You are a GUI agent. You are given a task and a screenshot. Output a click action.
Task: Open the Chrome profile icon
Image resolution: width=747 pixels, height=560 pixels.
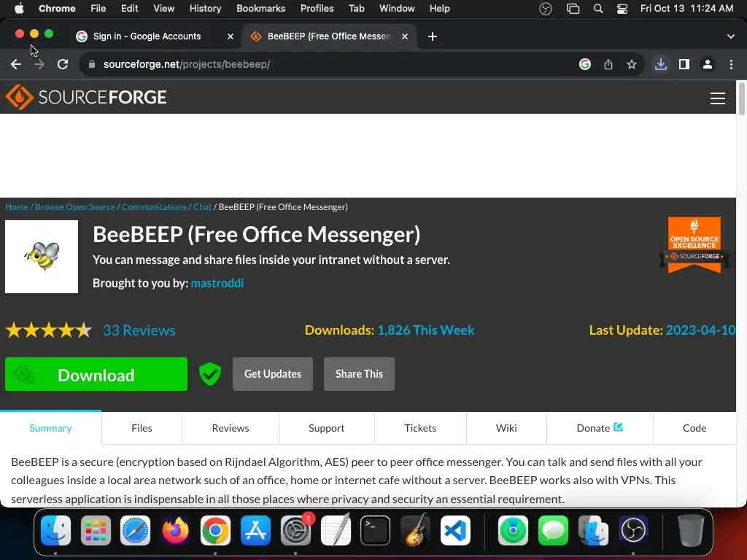[x=708, y=64]
